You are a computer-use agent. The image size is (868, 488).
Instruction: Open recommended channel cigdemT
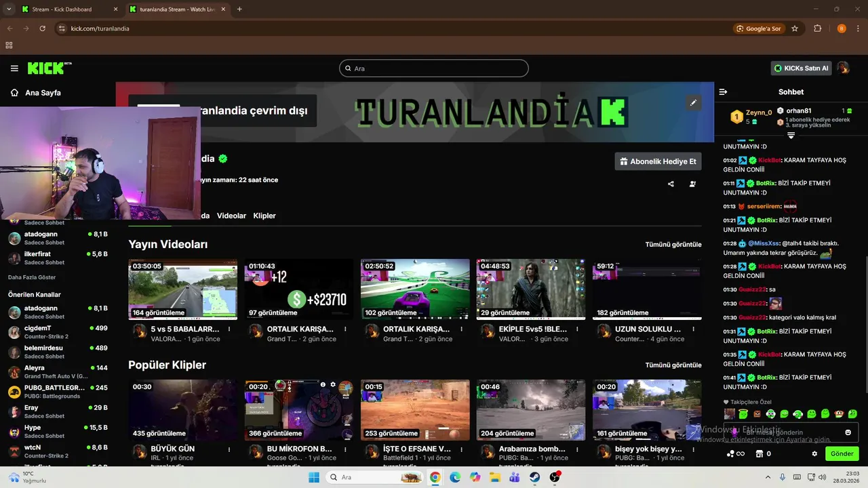[x=58, y=332]
